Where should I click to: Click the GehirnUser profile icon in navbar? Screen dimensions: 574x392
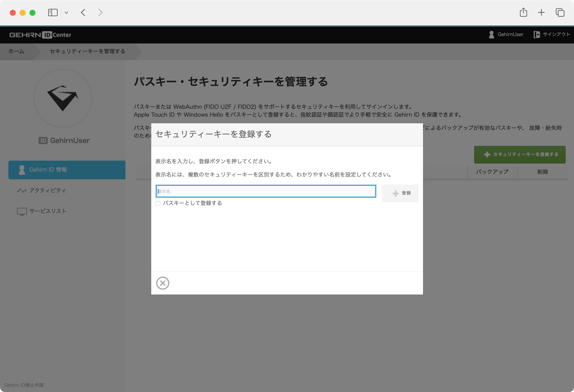point(491,34)
